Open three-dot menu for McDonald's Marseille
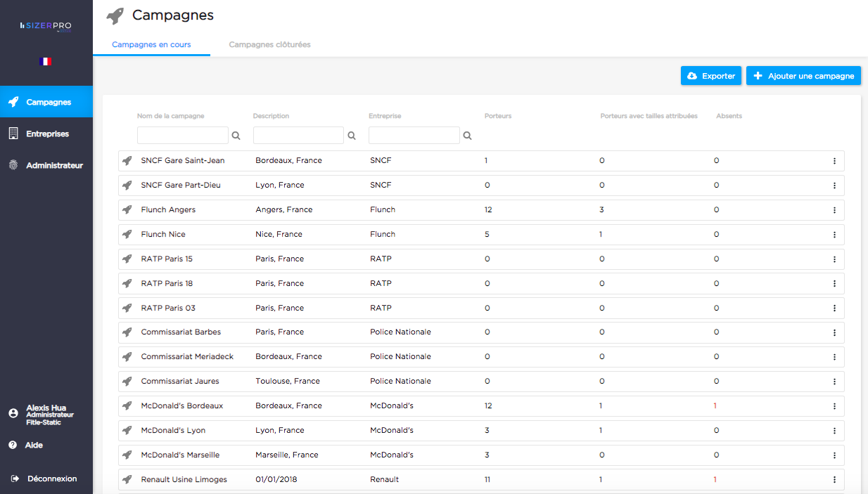The width and height of the screenshot is (868, 494). (834, 455)
